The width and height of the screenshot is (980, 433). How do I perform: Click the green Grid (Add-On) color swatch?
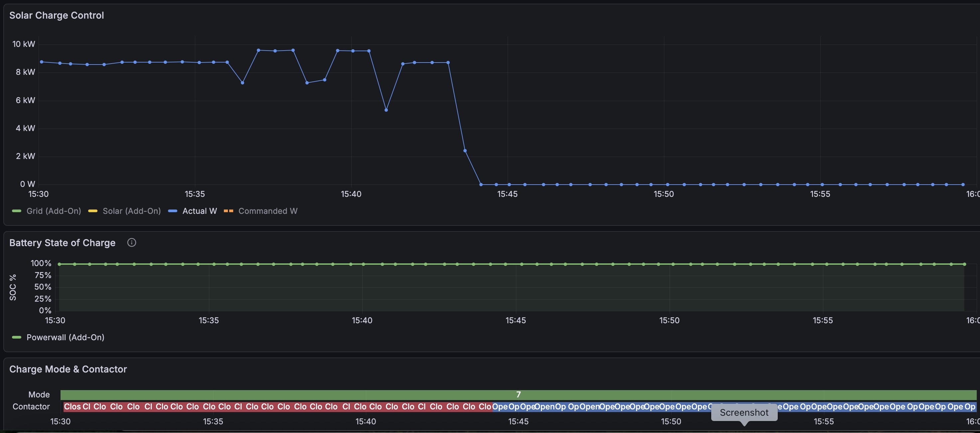tap(16, 211)
